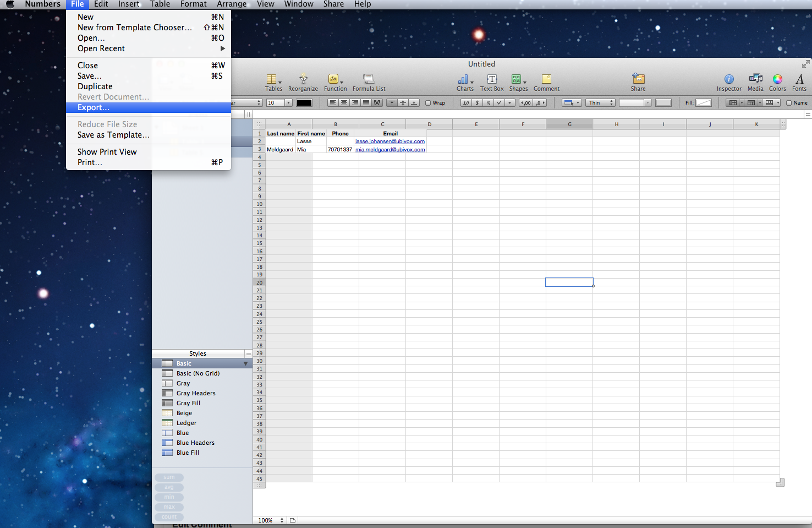Click the selected cell in row 20

click(569, 282)
